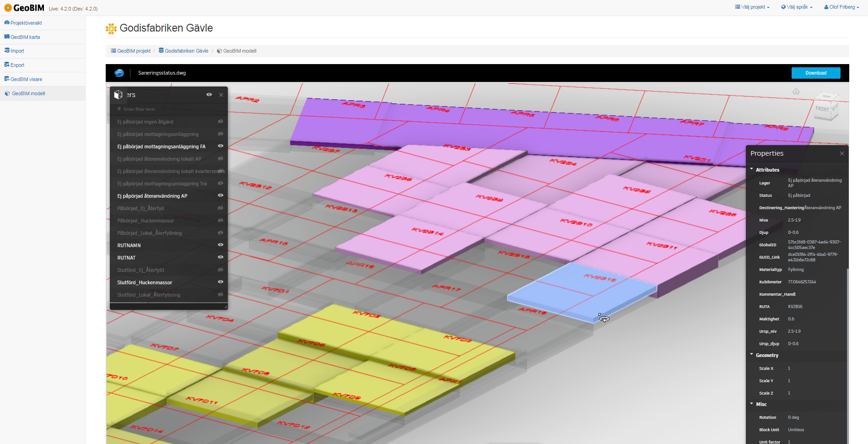Show the Påbörjad_Huckenmassor layer

click(x=220, y=220)
